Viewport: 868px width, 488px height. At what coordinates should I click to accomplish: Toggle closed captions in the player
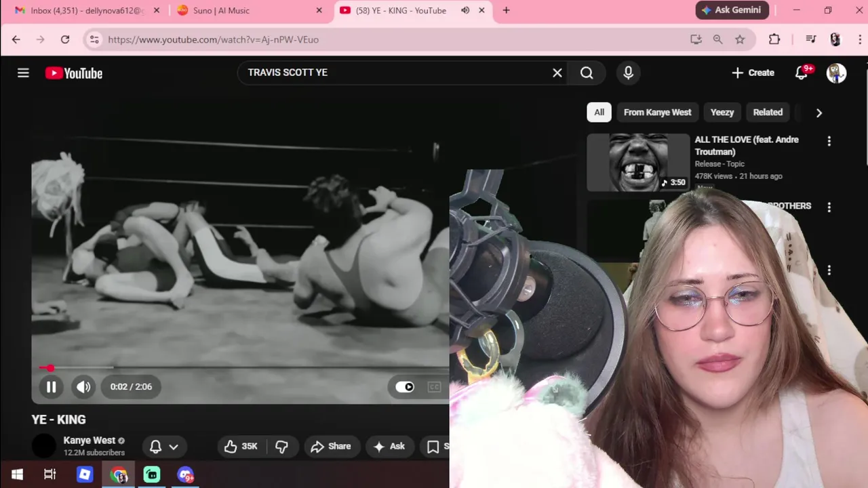click(x=435, y=386)
